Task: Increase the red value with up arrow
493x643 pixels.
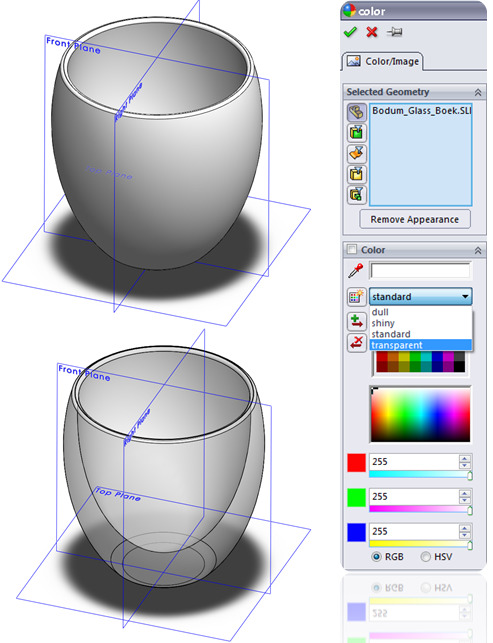Action: click(x=465, y=458)
